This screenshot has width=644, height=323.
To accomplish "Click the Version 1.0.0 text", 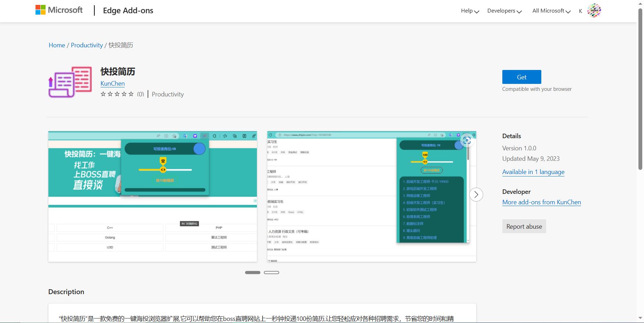I will click(x=519, y=148).
